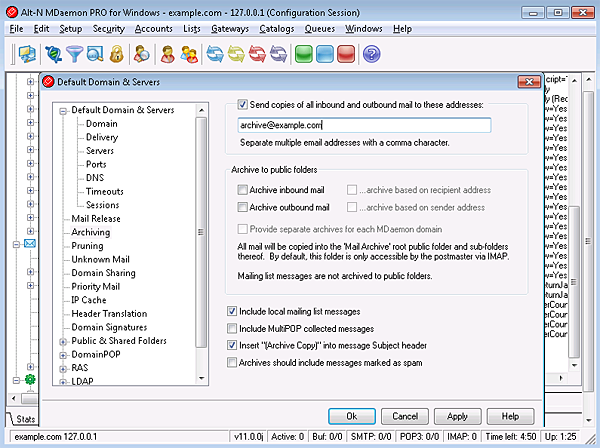Click the yellow circular arrows queue icon
Image resolution: width=600 pixels, height=448 pixels.
pyautogui.click(x=236, y=54)
